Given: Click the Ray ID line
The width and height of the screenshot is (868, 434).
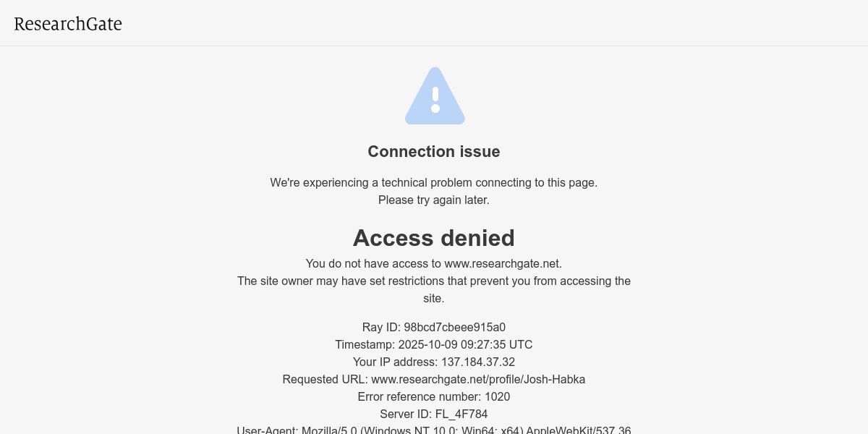Looking at the screenshot, I should pyautogui.click(x=434, y=328).
